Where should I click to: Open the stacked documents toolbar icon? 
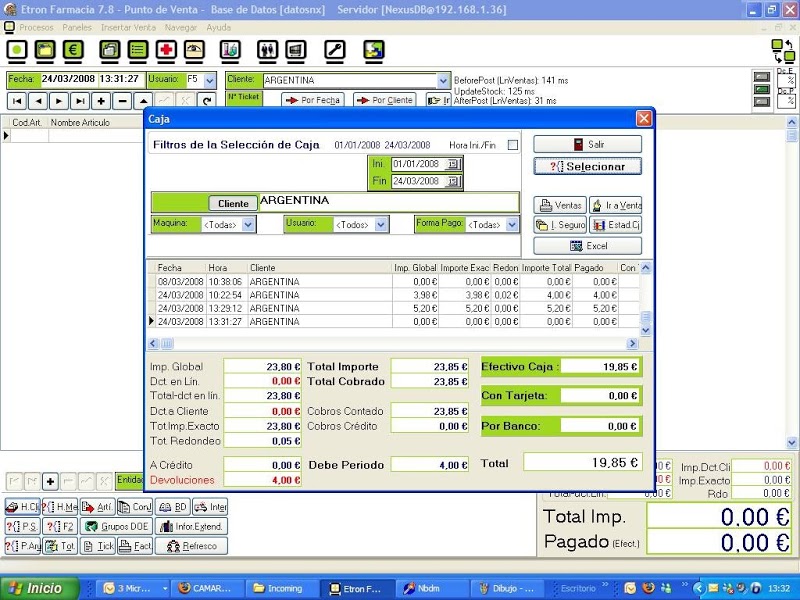pyautogui.click(x=110, y=50)
